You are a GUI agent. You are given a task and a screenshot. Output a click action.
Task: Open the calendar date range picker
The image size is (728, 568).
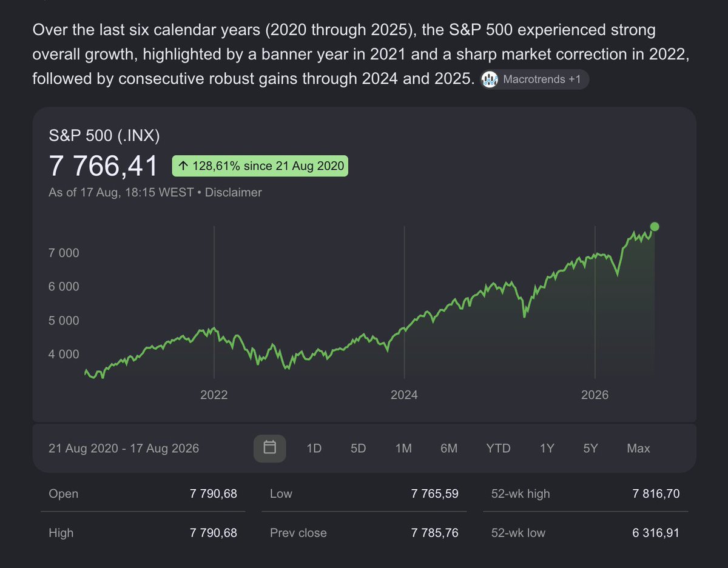tap(270, 448)
